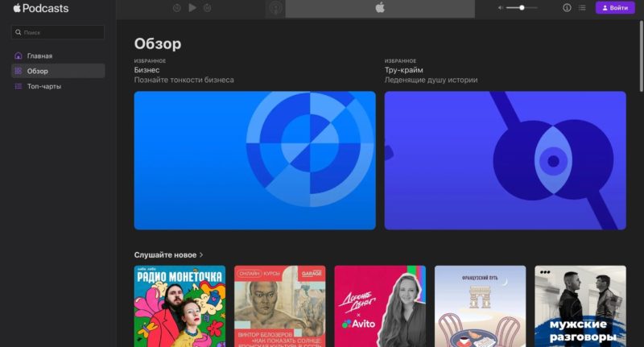This screenshot has width=644, height=347.
Task: Click the Apple logo in now-playing bar
Action: coord(380,7)
